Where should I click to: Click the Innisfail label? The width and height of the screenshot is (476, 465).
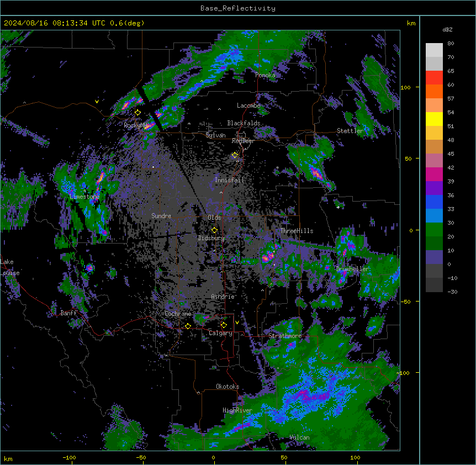coord(229,180)
